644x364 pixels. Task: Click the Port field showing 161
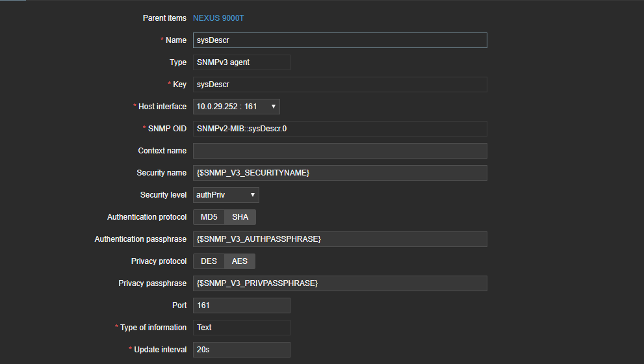241,305
